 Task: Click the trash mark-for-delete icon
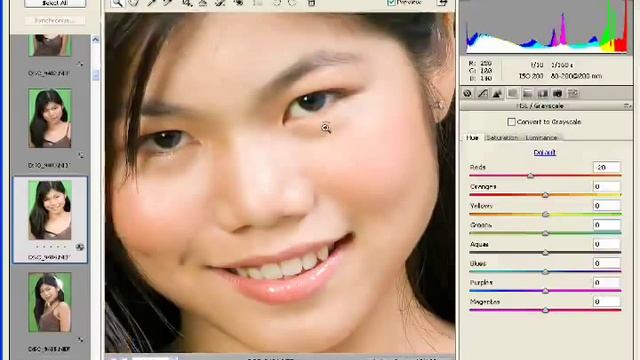click(311, 3)
